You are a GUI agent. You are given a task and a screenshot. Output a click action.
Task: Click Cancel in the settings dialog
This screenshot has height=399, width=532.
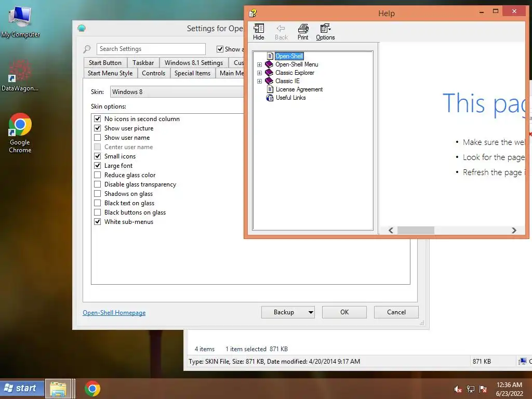[x=396, y=312]
